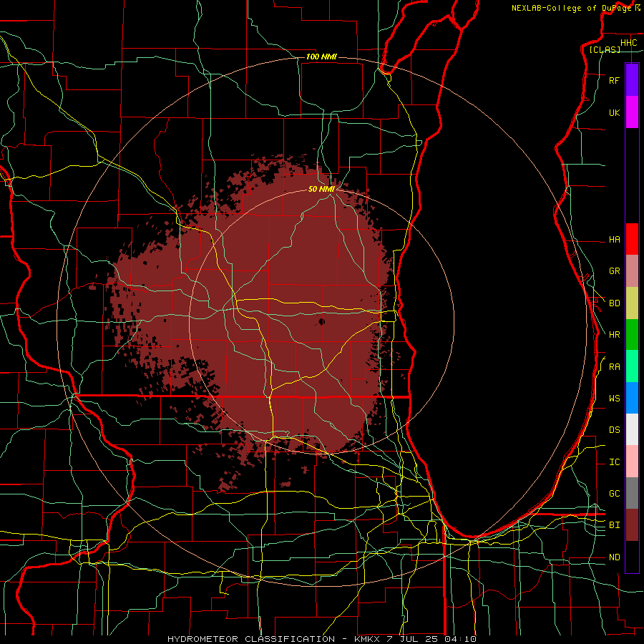Select the brown BI legend color swatch
The image size is (644, 644).
click(x=632, y=525)
